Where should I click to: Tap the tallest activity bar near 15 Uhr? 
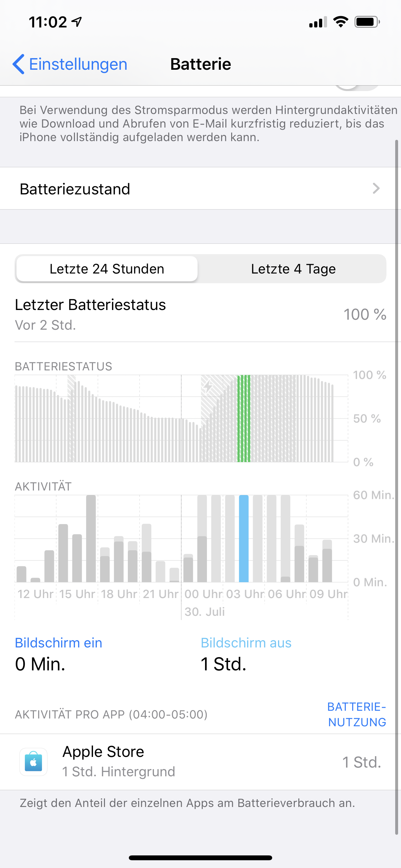tap(91, 538)
